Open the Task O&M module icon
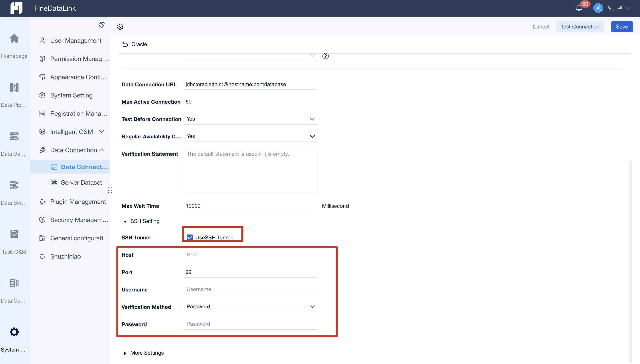640x364 pixels. [14, 234]
